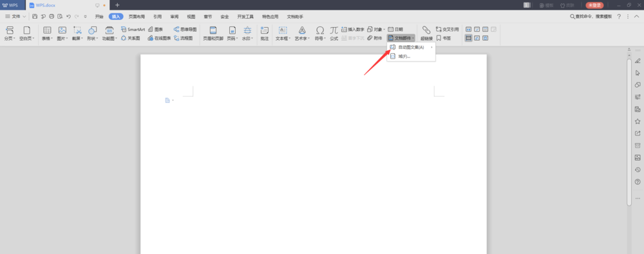Screen dimensions: 644x254
Task: Open the 截屏 screenshot tool
Action: (x=77, y=34)
